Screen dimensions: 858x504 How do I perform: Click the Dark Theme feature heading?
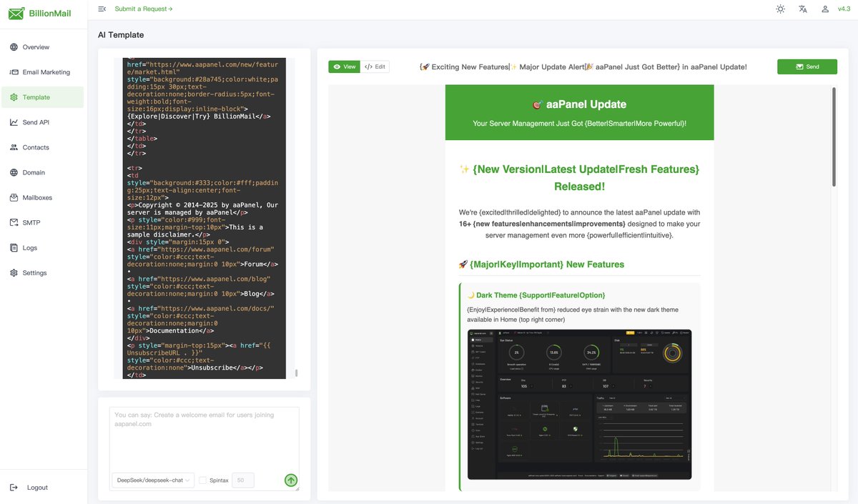[x=536, y=295]
